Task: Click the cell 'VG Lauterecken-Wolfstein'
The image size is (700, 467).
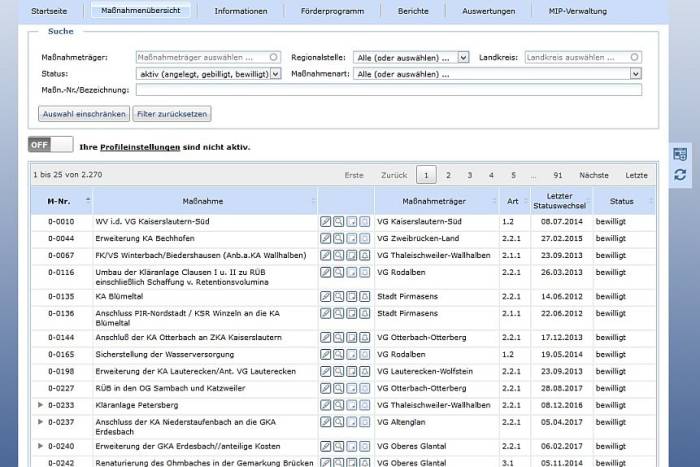Action: pos(425,371)
